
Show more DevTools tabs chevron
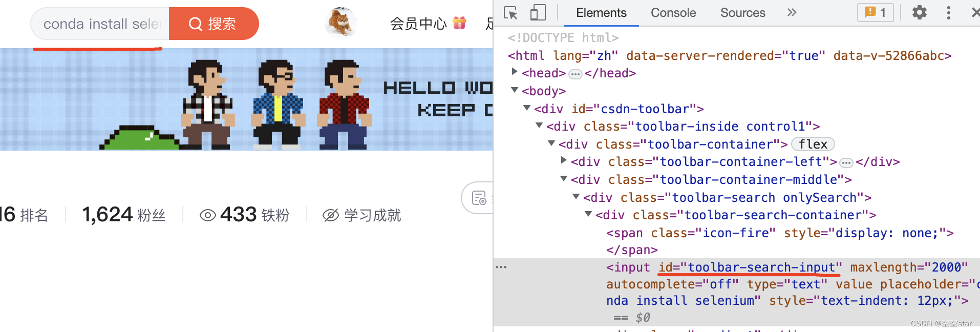click(792, 12)
